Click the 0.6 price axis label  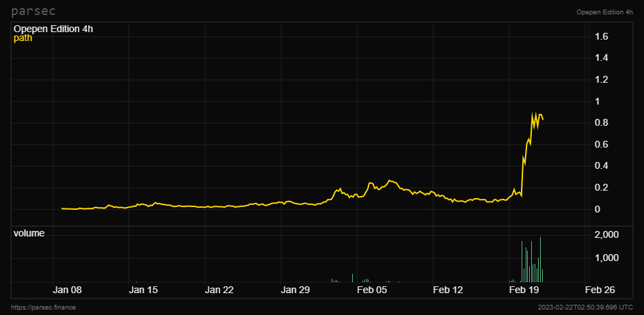pyautogui.click(x=602, y=145)
